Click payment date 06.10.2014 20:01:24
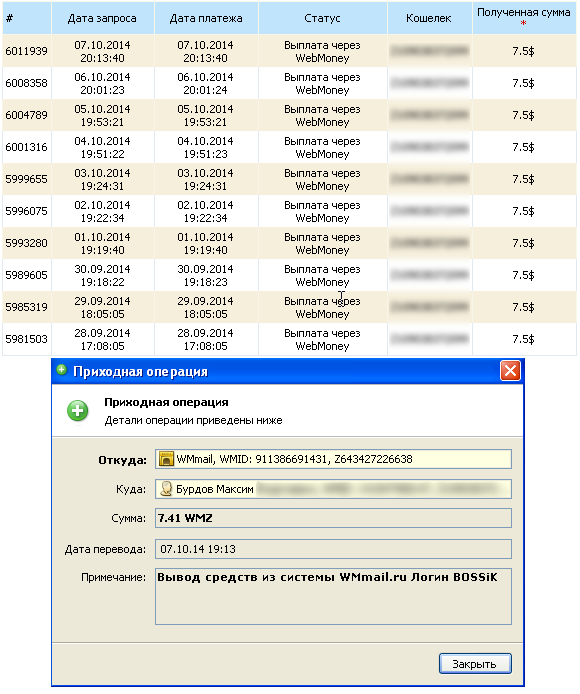This screenshot has width=580, height=694. pos(205,83)
